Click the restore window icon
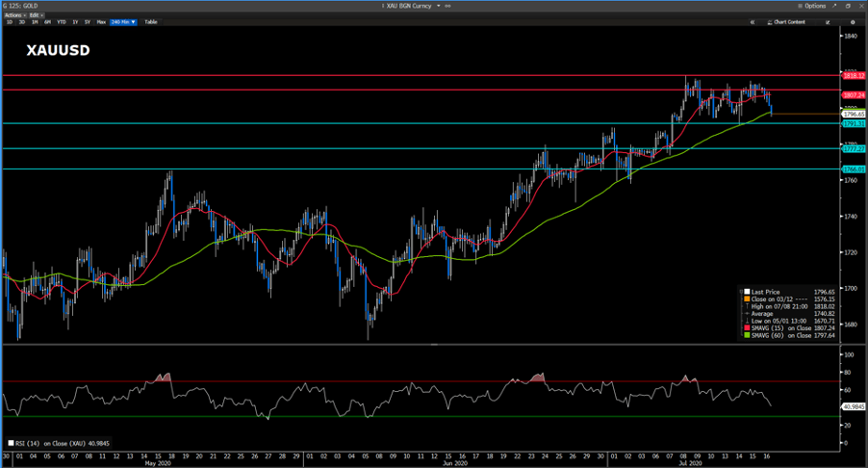 pyautogui.click(x=848, y=6)
